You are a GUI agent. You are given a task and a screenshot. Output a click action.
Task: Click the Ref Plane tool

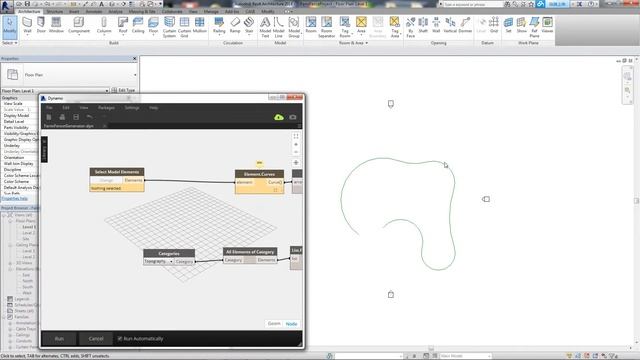(x=534, y=27)
